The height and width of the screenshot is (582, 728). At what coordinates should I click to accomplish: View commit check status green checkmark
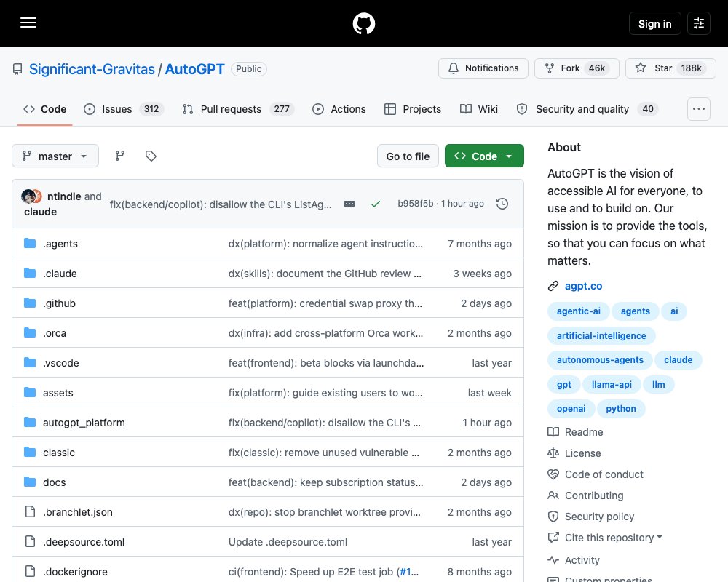coord(376,204)
